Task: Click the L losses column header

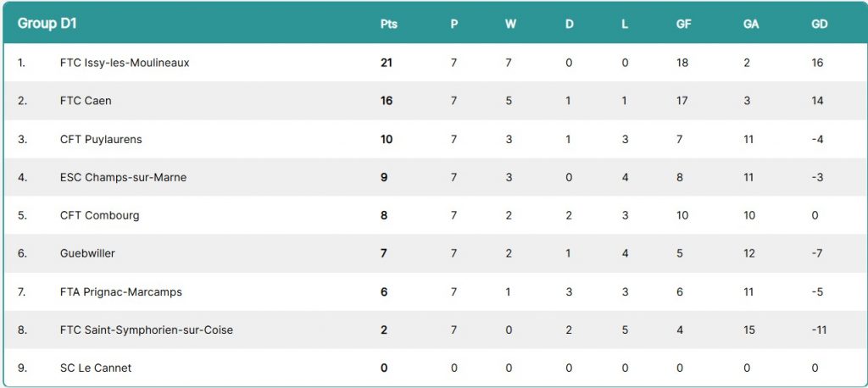Action: pyautogui.click(x=625, y=25)
